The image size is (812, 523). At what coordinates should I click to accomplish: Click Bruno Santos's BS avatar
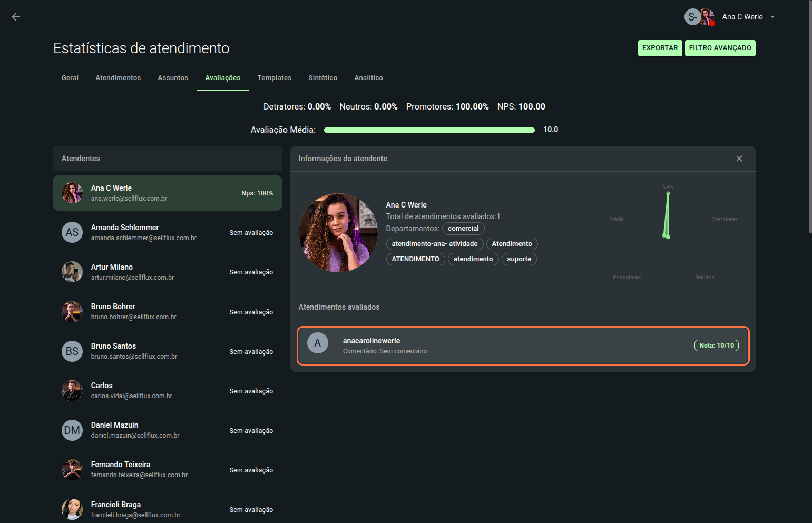point(72,351)
